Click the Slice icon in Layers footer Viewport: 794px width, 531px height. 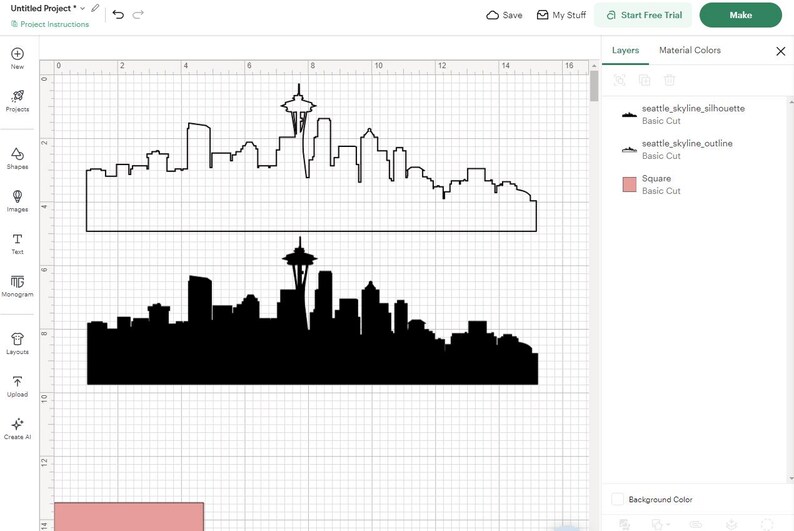pos(624,525)
